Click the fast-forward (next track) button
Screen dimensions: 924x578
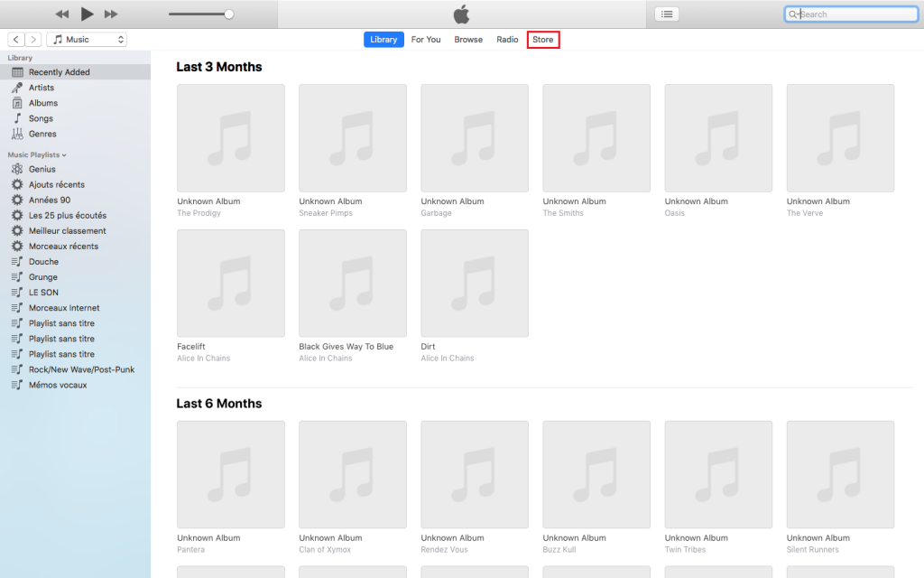coord(111,14)
